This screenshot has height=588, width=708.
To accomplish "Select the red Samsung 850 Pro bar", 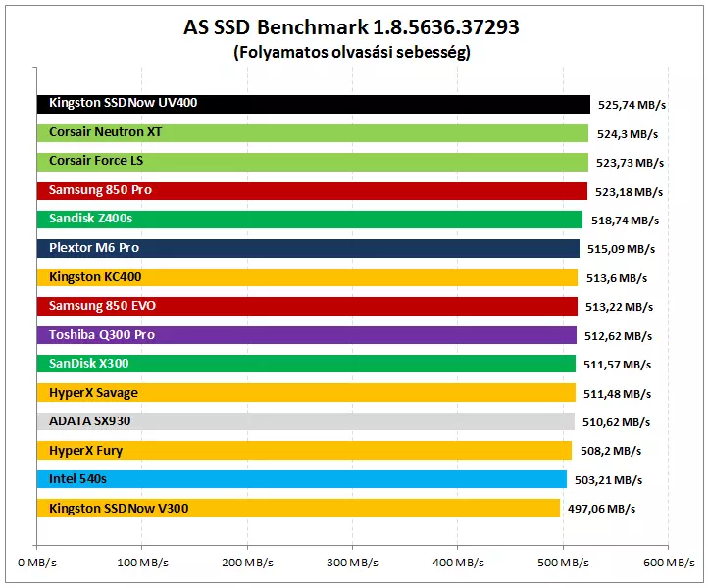I will [312, 191].
